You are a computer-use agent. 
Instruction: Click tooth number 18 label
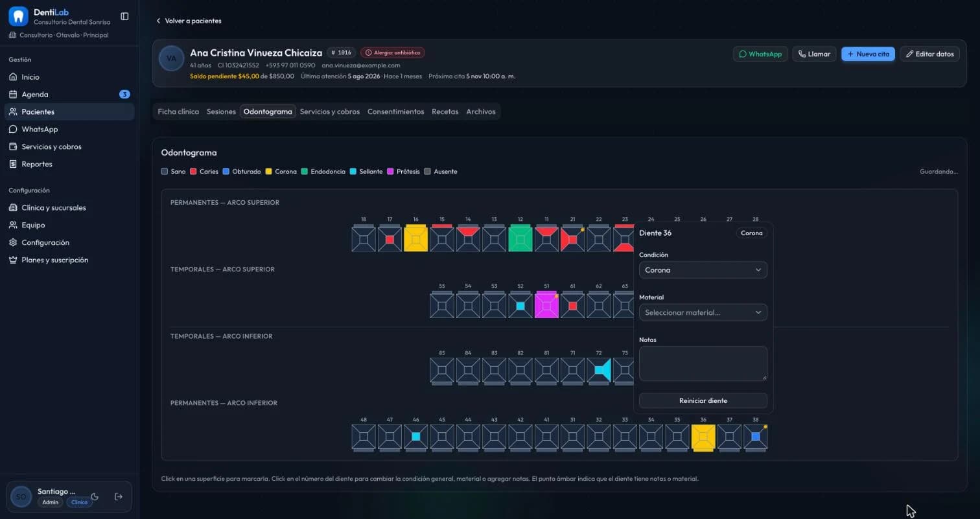click(x=364, y=220)
